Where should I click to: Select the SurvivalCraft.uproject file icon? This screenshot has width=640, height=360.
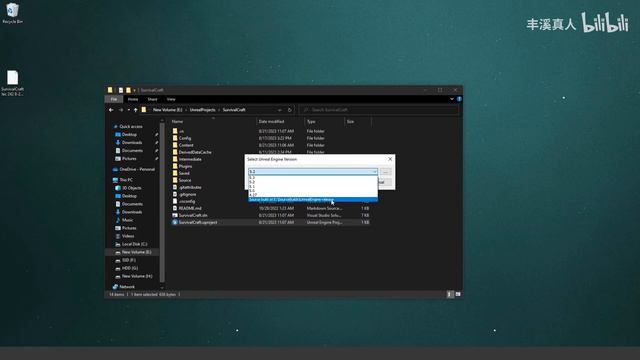(x=175, y=222)
